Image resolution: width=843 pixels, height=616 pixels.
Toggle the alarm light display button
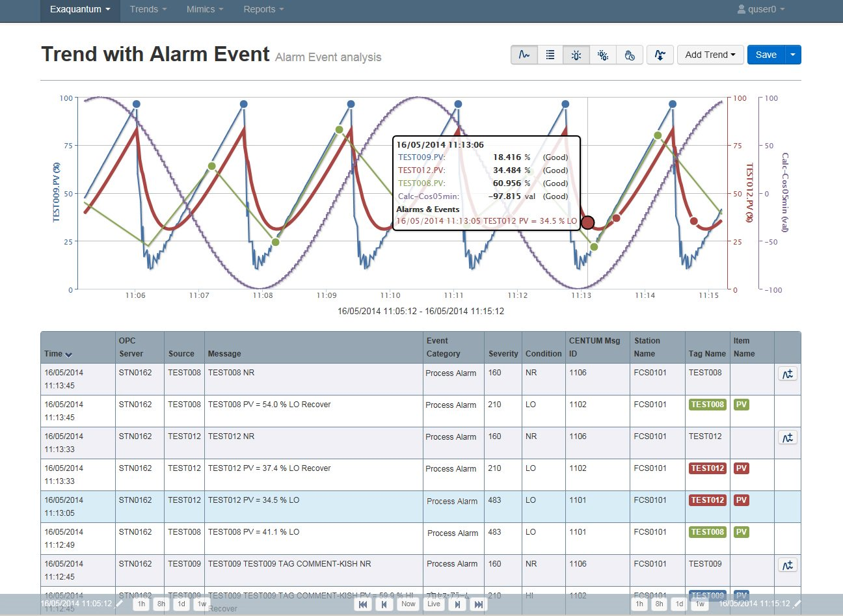click(576, 55)
